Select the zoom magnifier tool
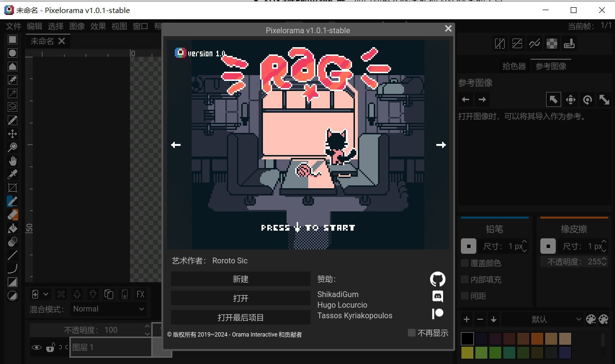615x364 pixels. pos(13,147)
